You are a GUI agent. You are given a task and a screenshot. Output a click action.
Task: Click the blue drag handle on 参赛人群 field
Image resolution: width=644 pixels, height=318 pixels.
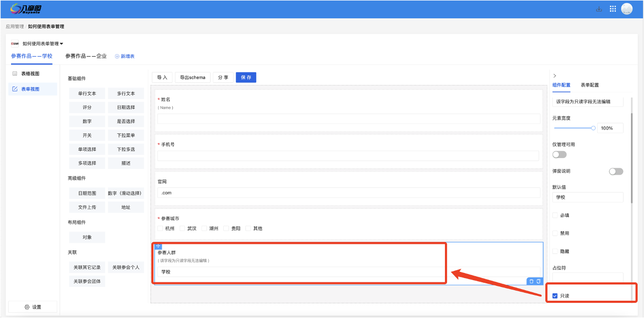(158, 246)
